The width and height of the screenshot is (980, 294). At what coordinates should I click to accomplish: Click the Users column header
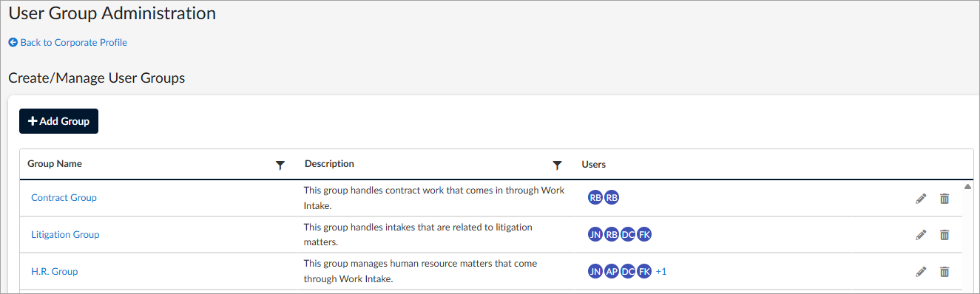pos(594,164)
